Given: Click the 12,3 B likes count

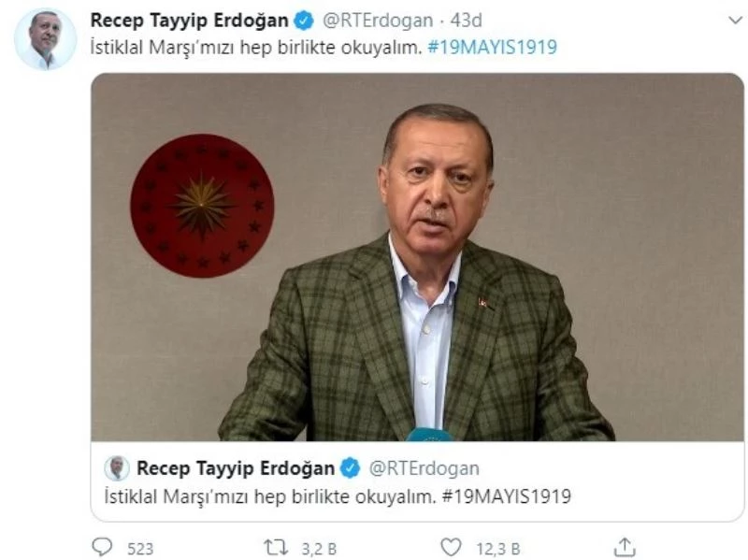Looking at the screenshot, I should [498, 549].
